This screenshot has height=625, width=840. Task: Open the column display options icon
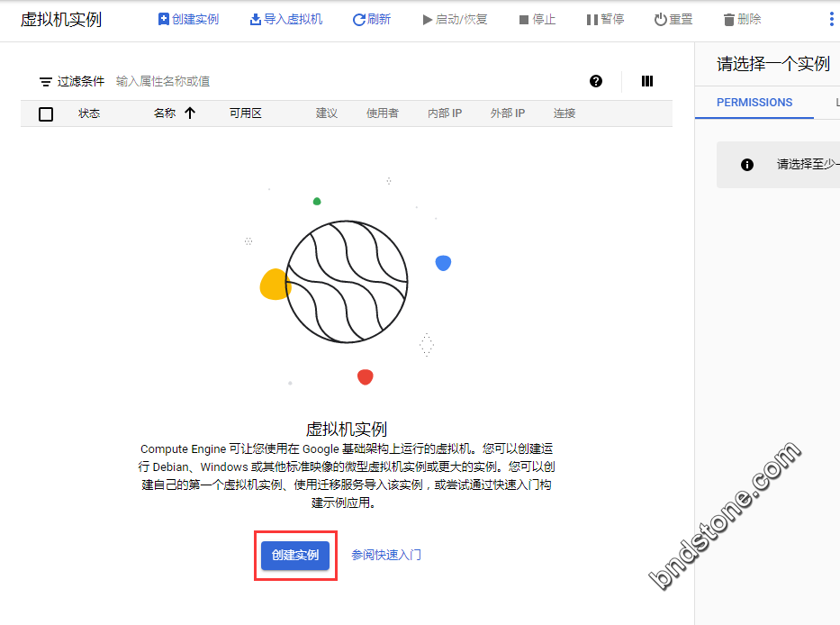647,81
